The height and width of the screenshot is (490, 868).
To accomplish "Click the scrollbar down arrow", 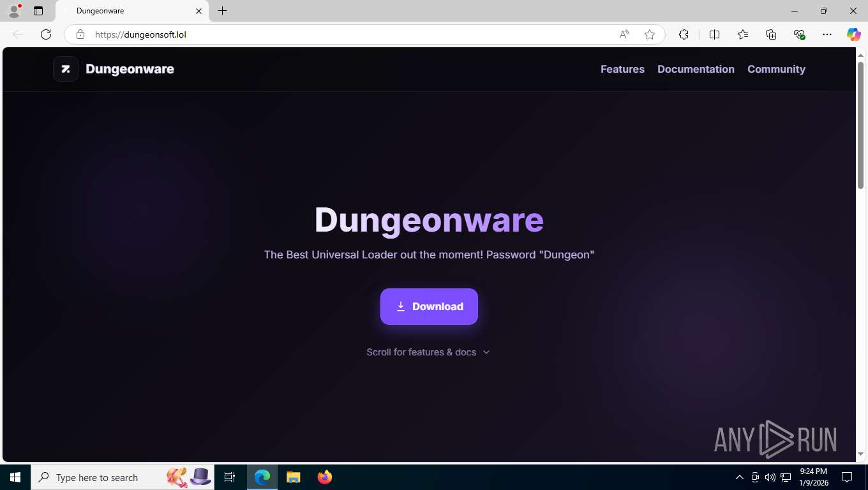I will pos(860,454).
